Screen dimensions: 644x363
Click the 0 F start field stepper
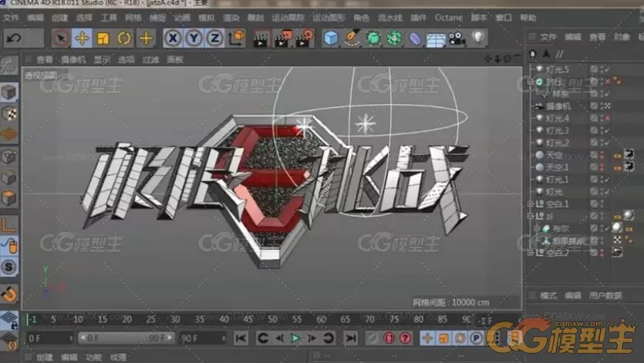[71, 339]
